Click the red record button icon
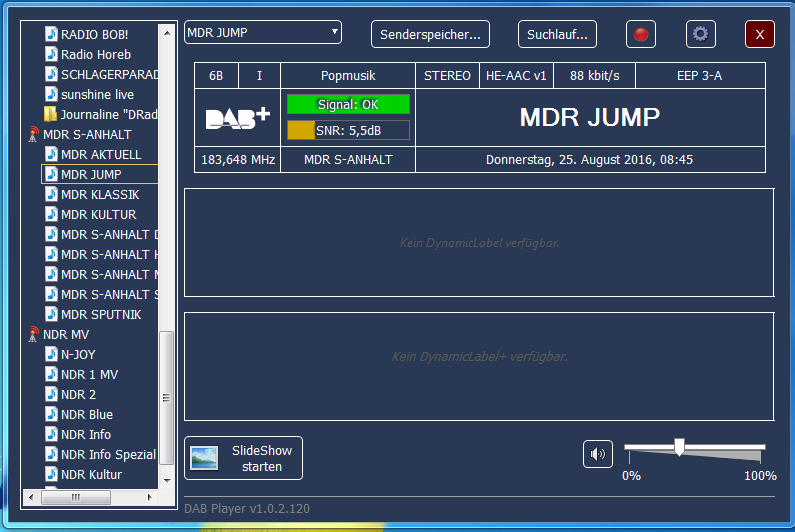This screenshot has height=532, width=795. point(641,34)
